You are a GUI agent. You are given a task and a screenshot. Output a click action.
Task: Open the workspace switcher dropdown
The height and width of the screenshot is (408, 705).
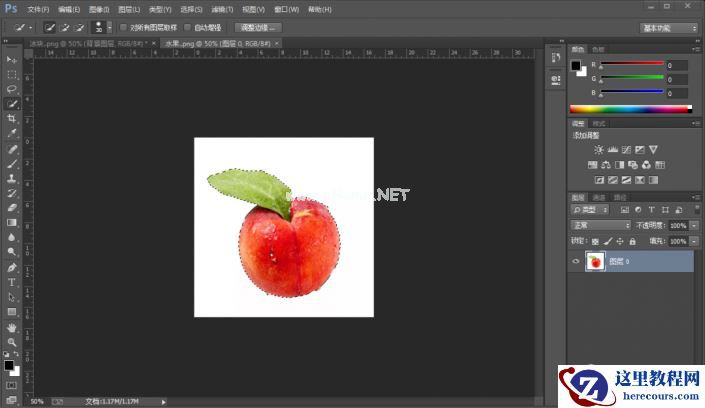(669, 28)
